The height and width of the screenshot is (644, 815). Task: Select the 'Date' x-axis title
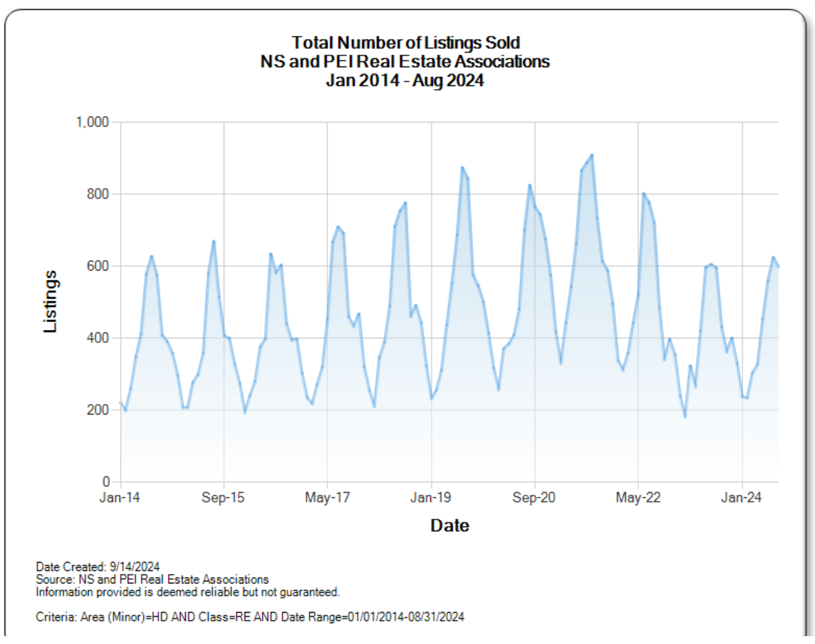pos(449,525)
